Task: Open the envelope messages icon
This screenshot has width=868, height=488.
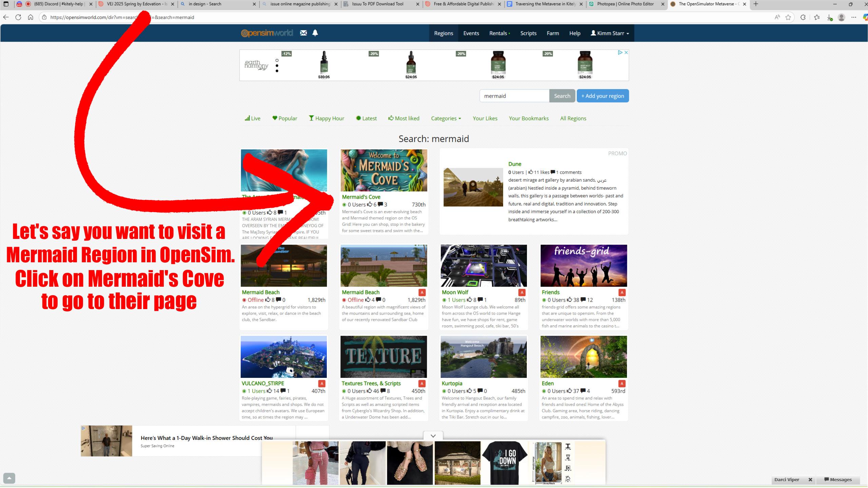Action: coord(303,33)
